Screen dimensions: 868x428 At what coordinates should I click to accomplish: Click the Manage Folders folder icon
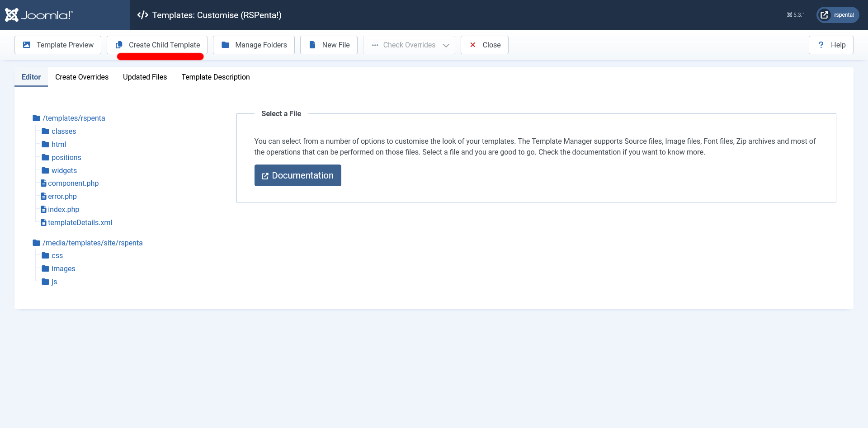pyautogui.click(x=225, y=45)
